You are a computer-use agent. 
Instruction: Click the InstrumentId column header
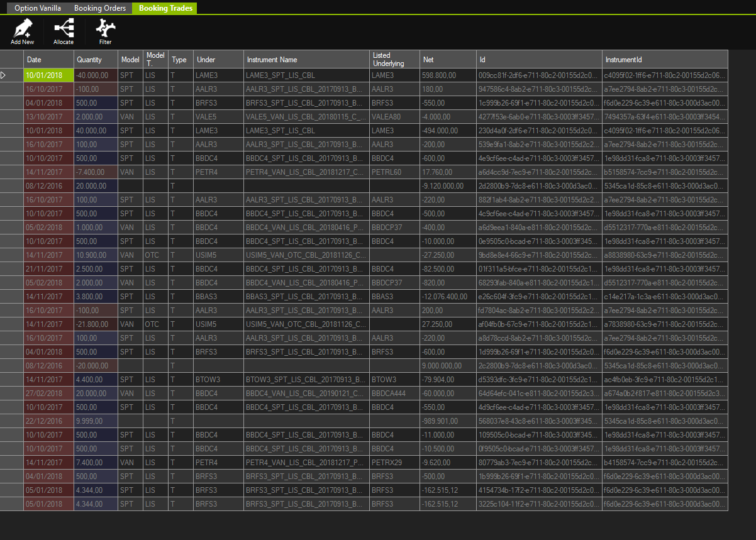pyautogui.click(x=664, y=60)
